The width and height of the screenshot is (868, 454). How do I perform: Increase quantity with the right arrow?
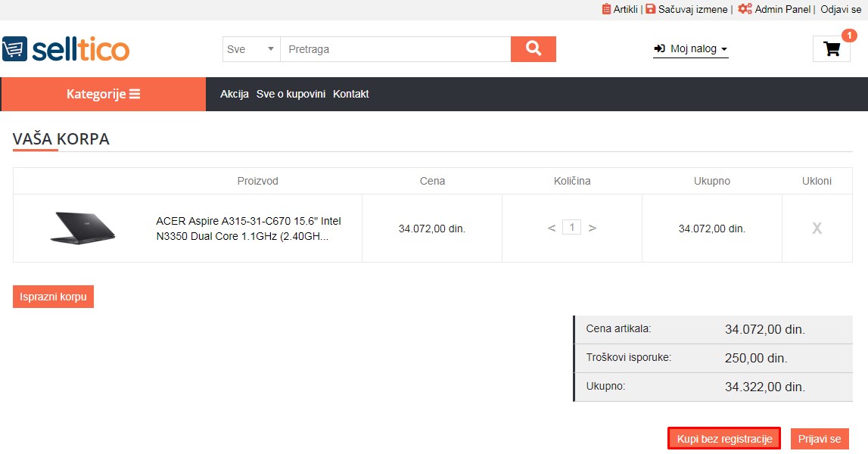point(593,228)
